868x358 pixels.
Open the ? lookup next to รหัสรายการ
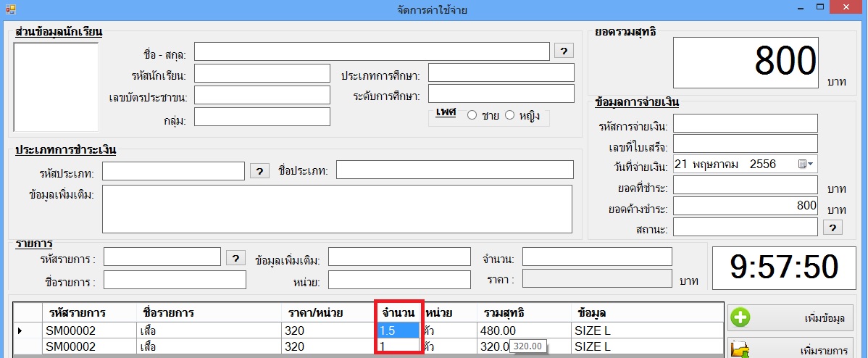(x=235, y=257)
